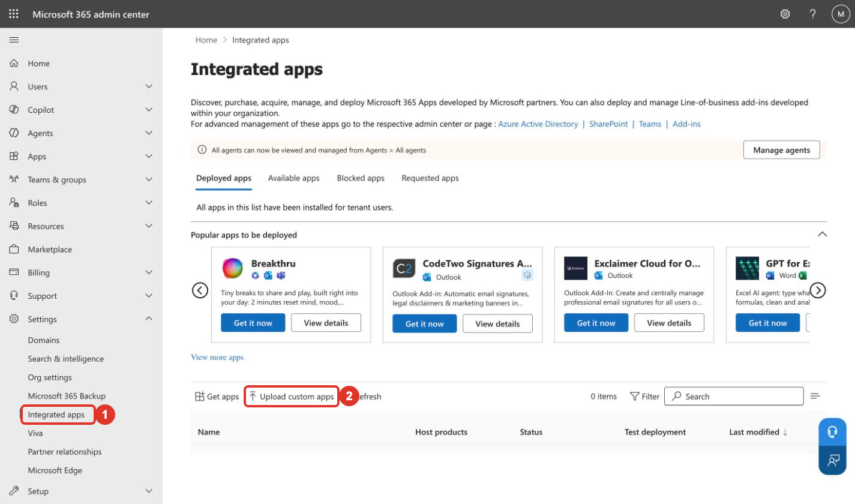Open Integrated apps in sidebar

[56, 415]
